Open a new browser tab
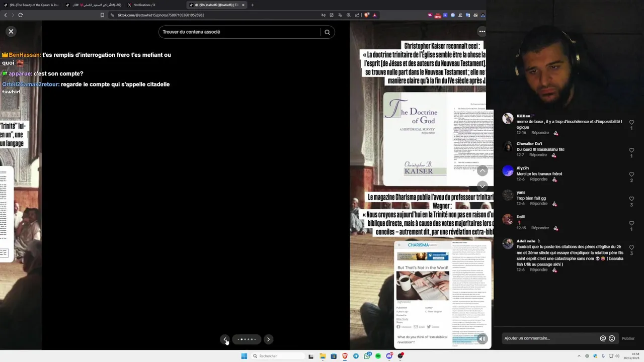 click(253, 5)
